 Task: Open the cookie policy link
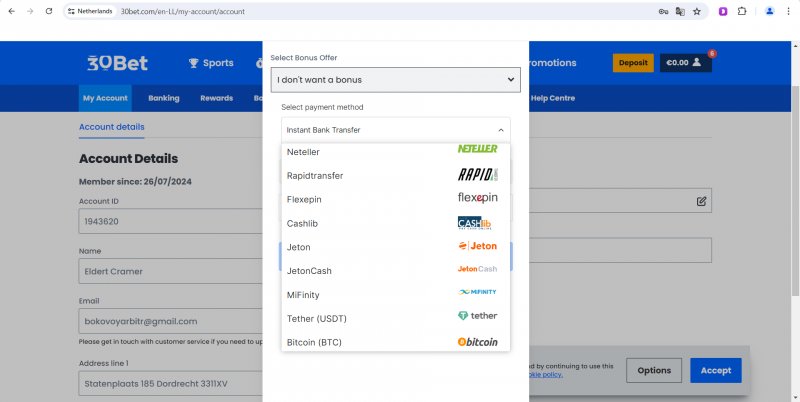[546, 374]
